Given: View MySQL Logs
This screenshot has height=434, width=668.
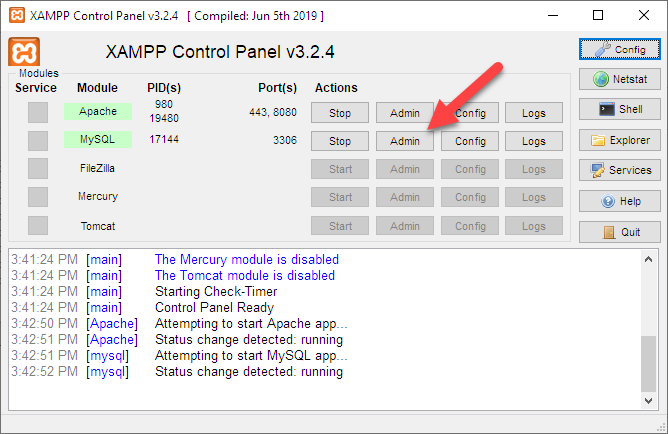Looking at the screenshot, I should (534, 141).
